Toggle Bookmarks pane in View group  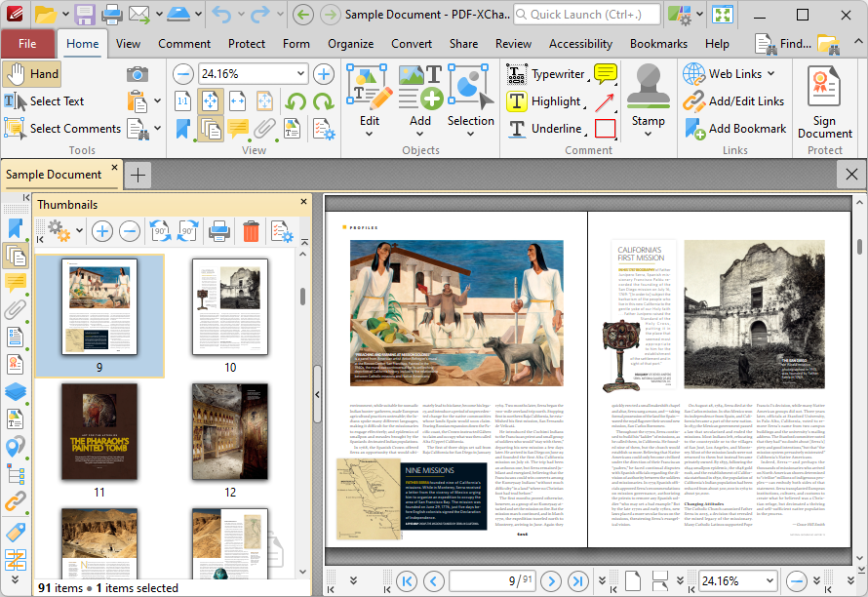tap(182, 129)
